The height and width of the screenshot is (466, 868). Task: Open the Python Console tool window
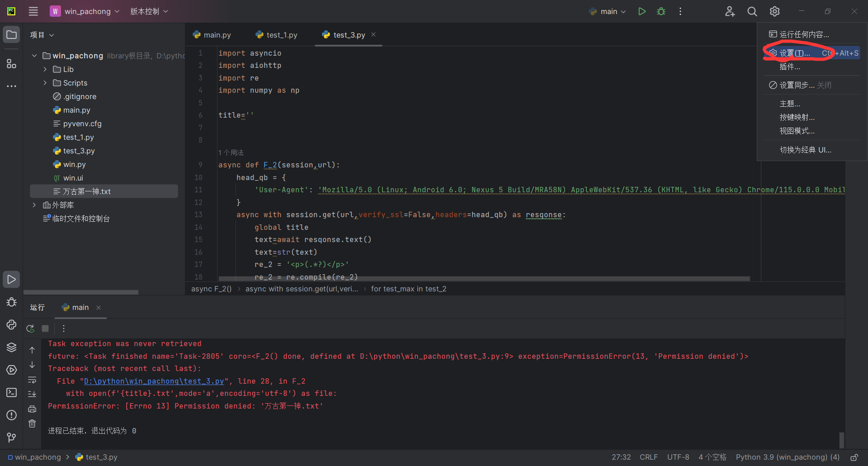pyautogui.click(x=11, y=325)
